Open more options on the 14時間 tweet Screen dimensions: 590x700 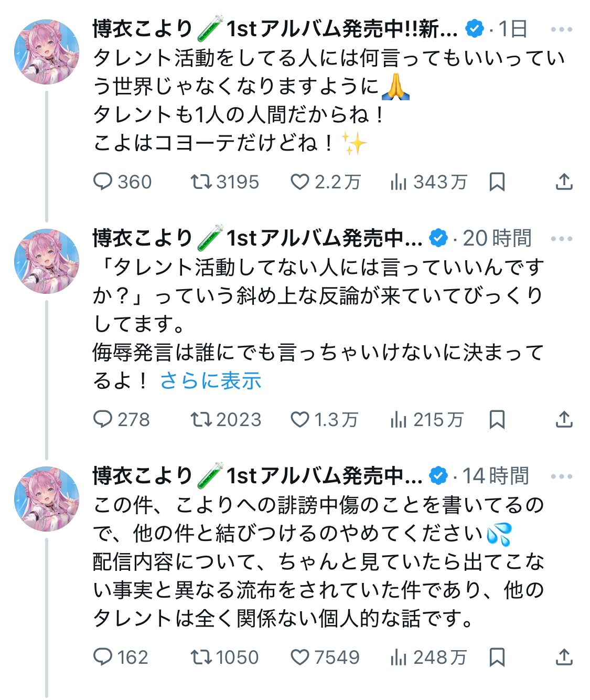(562, 476)
